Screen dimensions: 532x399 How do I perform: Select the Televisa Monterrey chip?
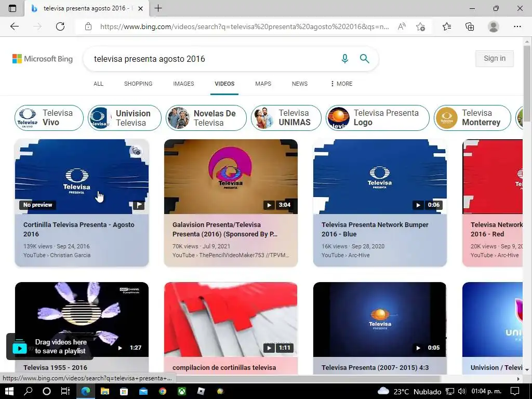tap(472, 118)
